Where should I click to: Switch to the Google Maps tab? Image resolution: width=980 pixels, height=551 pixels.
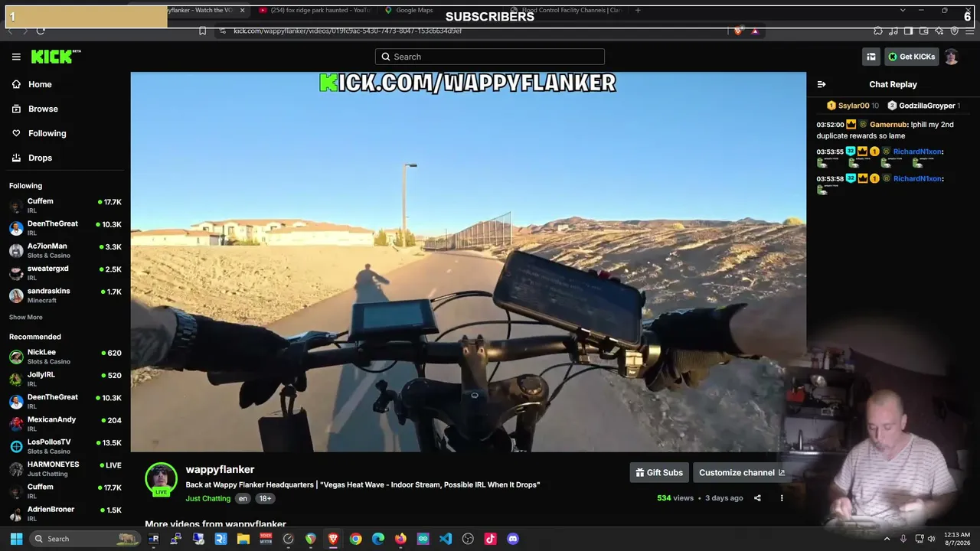(440, 10)
